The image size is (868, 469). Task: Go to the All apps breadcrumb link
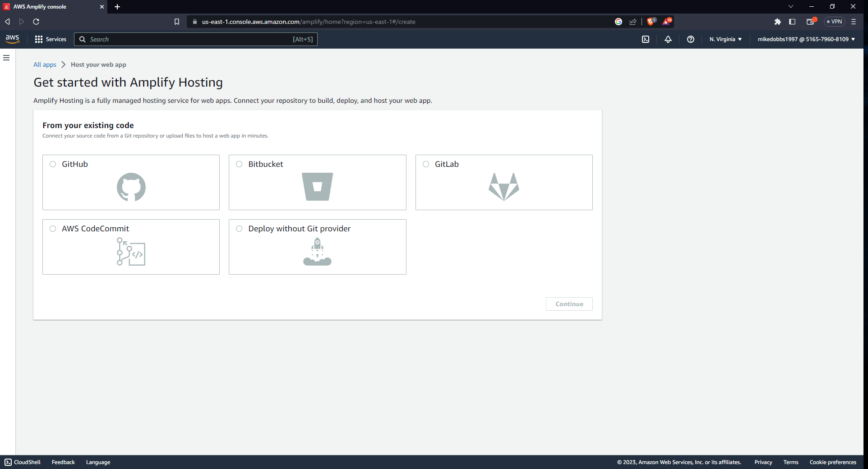click(45, 64)
